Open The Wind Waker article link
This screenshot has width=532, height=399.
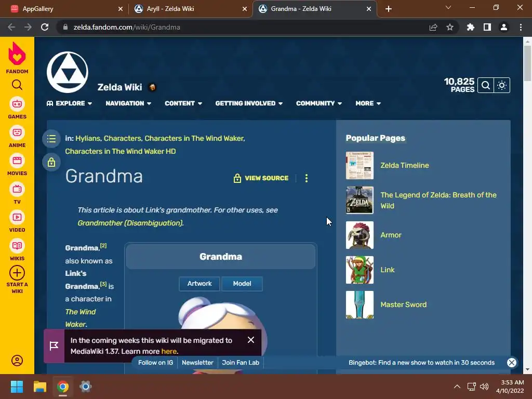click(81, 318)
